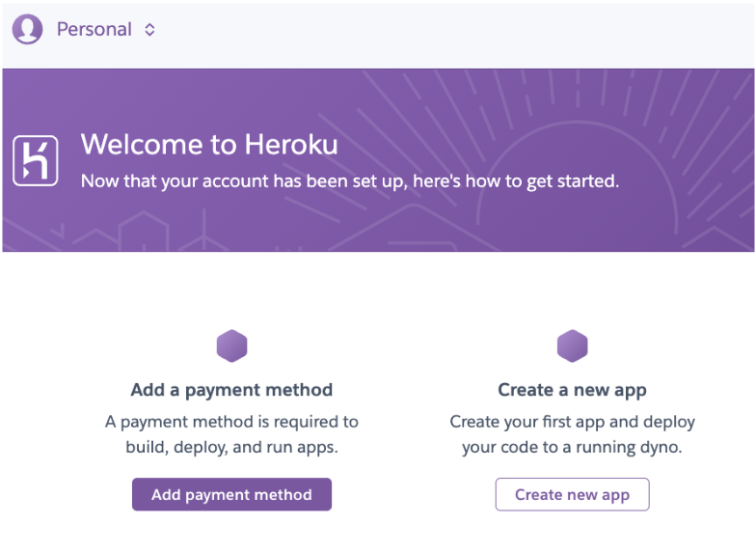
Task: Click the hexagon icon above payment method
Action: (x=231, y=345)
